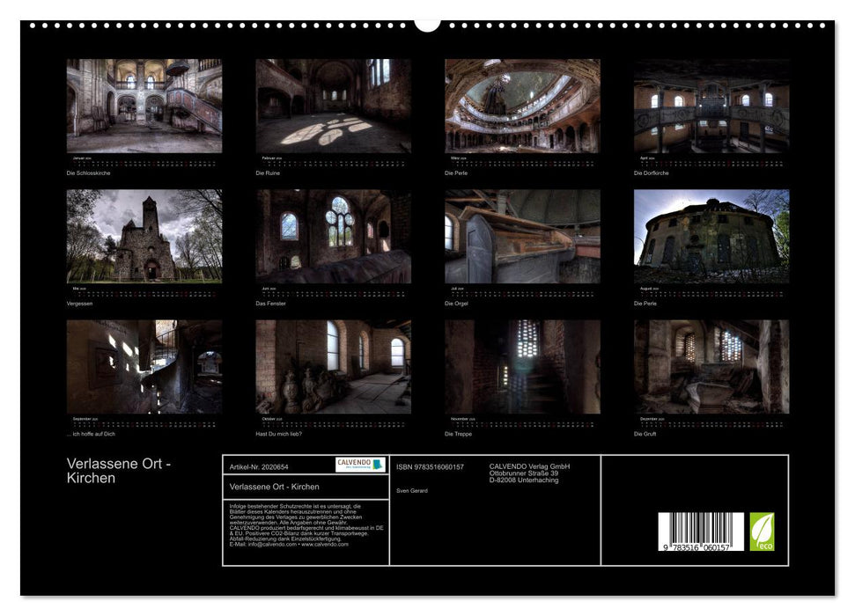The image size is (855, 616).
Task: Open the Die Schlosskirche January photo
Action: tap(144, 106)
